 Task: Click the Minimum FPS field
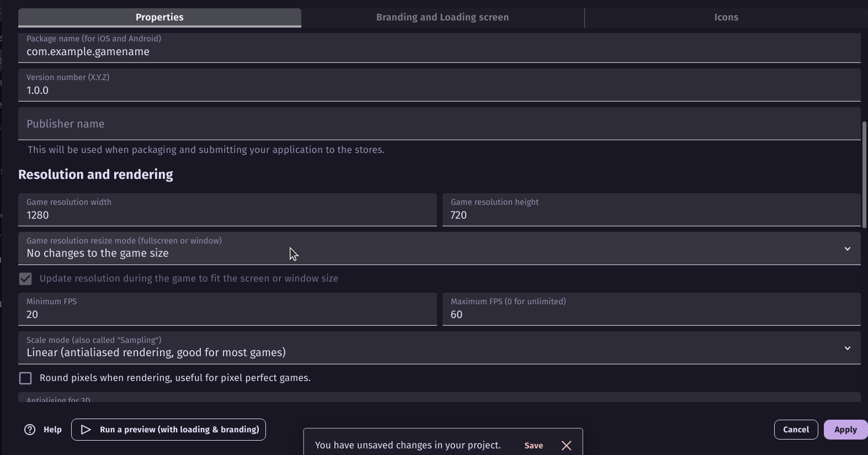[227, 314]
